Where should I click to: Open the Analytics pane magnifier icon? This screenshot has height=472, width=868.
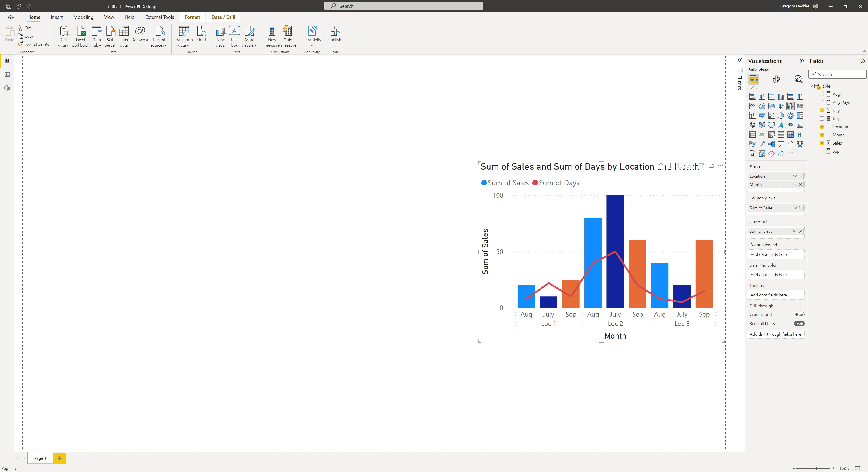(x=798, y=79)
